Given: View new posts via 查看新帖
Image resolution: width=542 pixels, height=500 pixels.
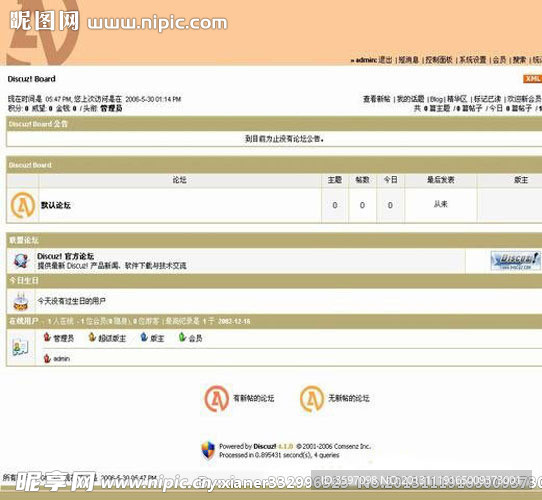Looking at the screenshot, I should coord(377,99).
